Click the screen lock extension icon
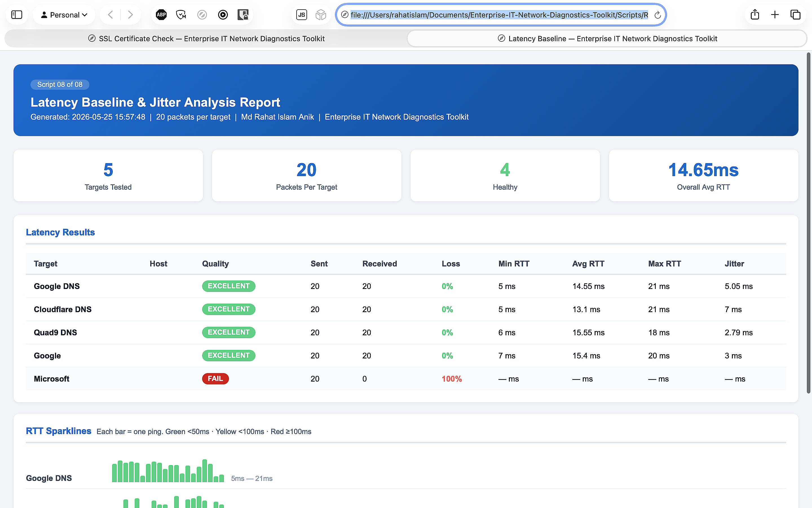Image resolution: width=812 pixels, height=508 pixels. [243, 15]
